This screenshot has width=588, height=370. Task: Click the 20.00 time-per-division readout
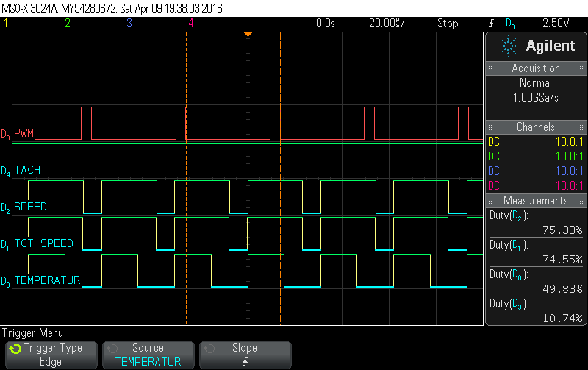[x=386, y=24]
